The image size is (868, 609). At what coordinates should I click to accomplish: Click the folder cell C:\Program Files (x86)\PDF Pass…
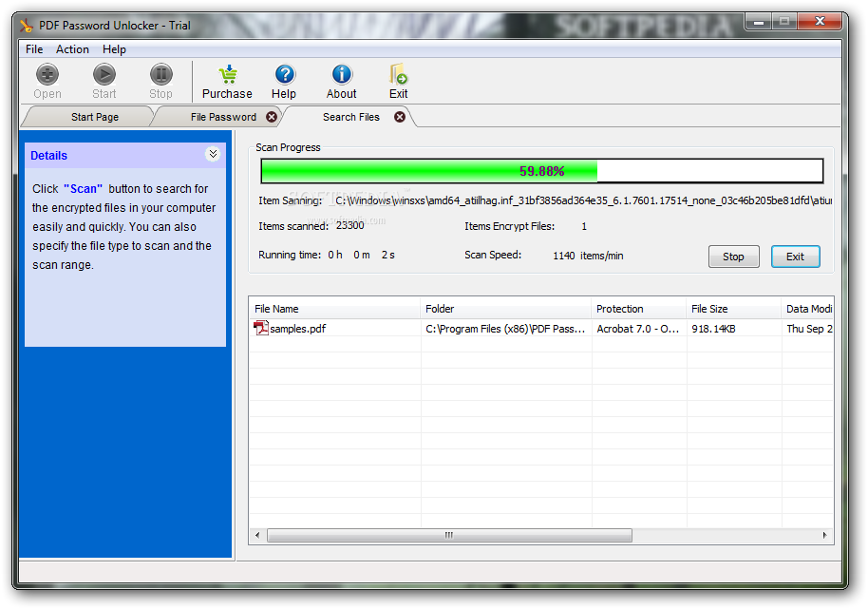[505, 329]
